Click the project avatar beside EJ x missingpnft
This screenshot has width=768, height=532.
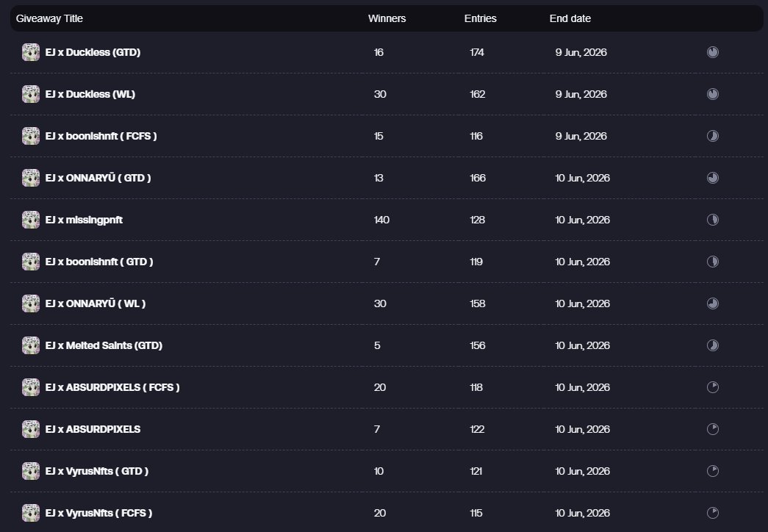tap(31, 220)
